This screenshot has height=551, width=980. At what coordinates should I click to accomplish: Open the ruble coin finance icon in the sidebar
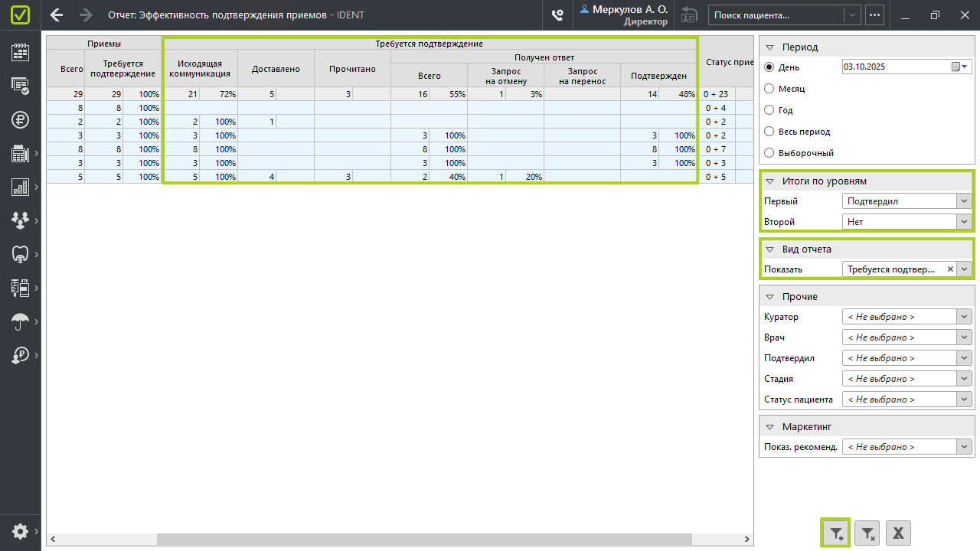click(20, 119)
